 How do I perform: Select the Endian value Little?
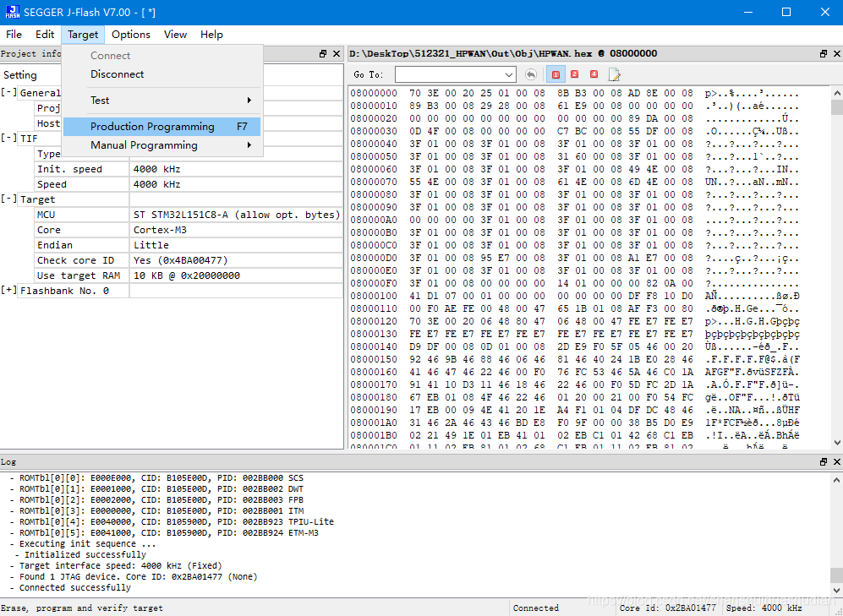237,245
